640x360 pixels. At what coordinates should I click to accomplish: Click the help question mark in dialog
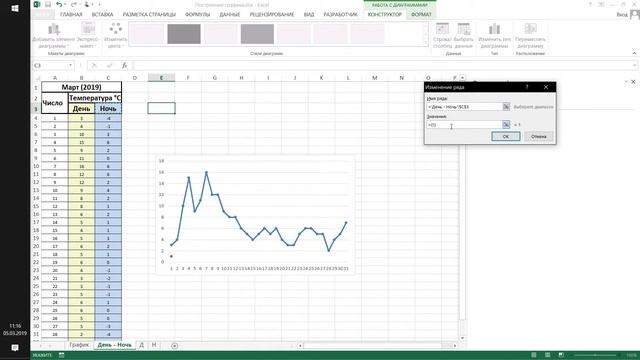point(527,87)
